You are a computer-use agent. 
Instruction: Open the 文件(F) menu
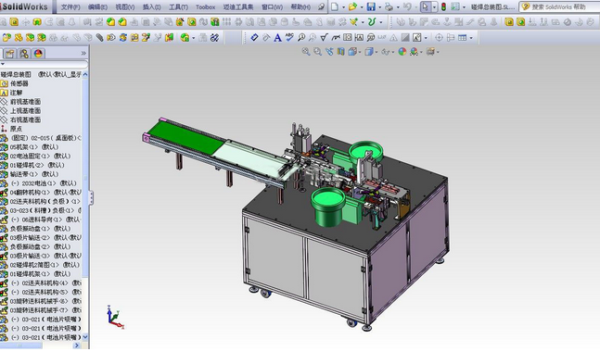70,6
